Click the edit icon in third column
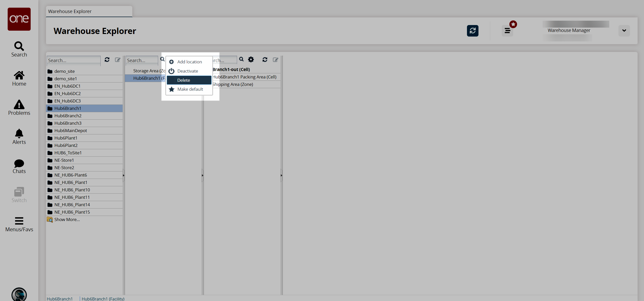The height and width of the screenshot is (301, 644). click(276, 60)
